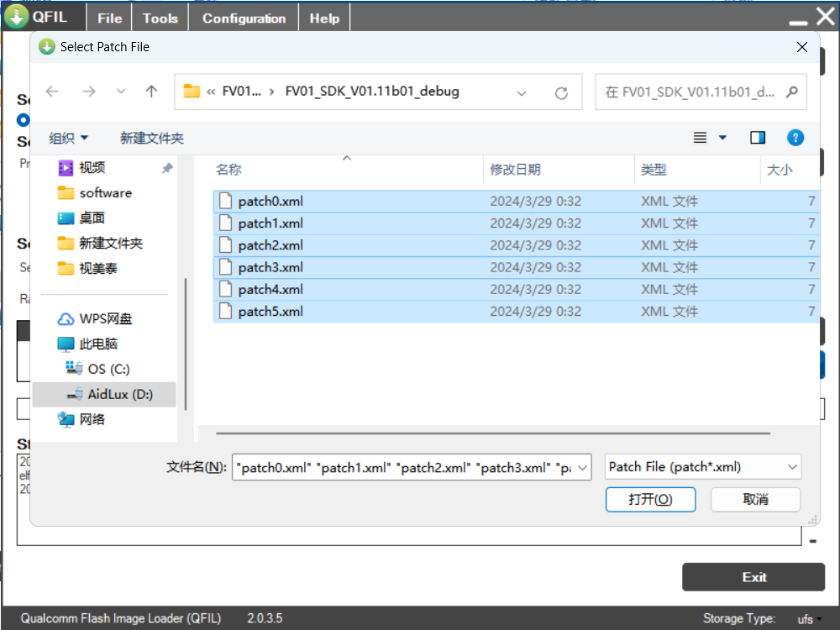Screen dimensions: 840x630
Task: Expand the view options dropdown arrow
Action: 722,138
